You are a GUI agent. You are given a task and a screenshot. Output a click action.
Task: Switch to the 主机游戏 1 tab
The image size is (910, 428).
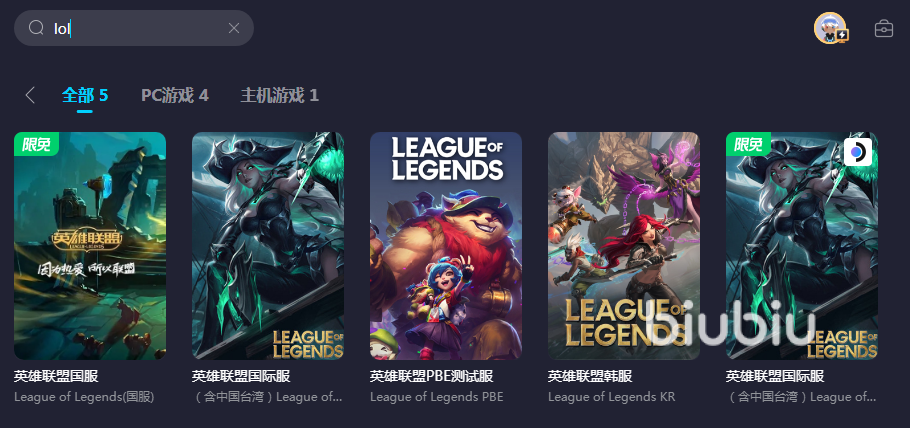279,95
